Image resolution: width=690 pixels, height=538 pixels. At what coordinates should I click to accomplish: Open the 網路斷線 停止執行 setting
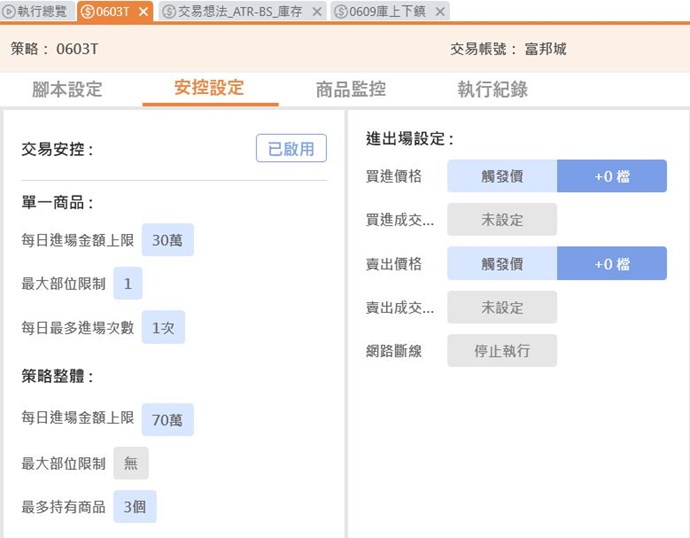(502, 351)
